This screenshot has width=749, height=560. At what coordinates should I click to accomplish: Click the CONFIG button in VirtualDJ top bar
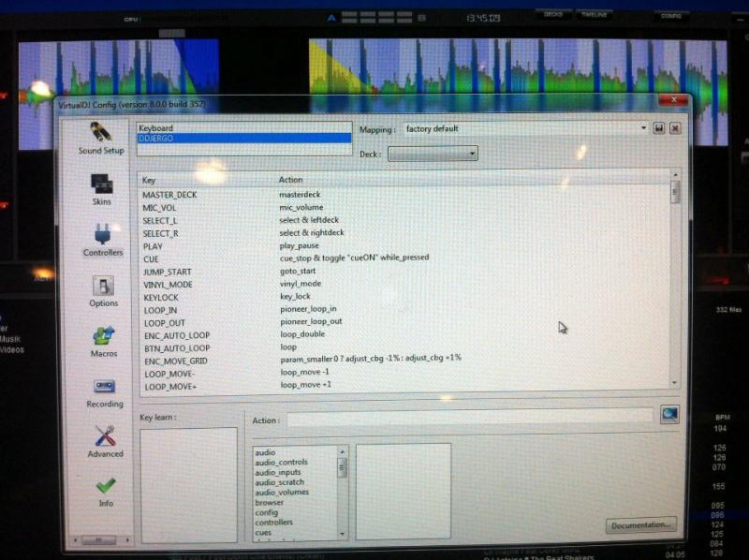pos(670,16)
